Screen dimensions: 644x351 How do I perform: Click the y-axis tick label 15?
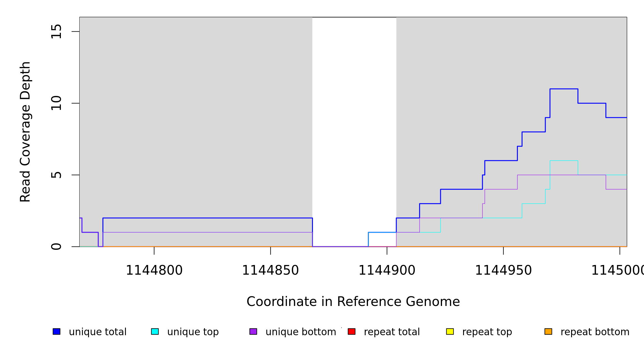click(x=56, y=32)
